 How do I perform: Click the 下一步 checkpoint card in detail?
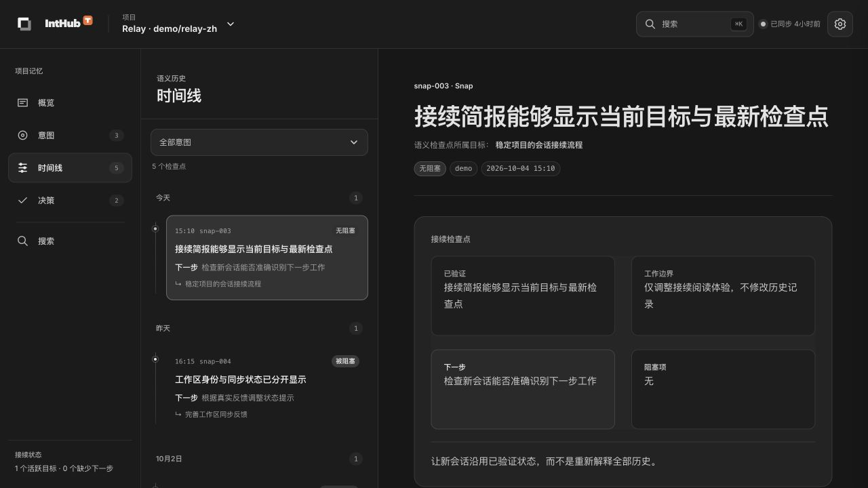pyautogui.click(x=523, y=389)
